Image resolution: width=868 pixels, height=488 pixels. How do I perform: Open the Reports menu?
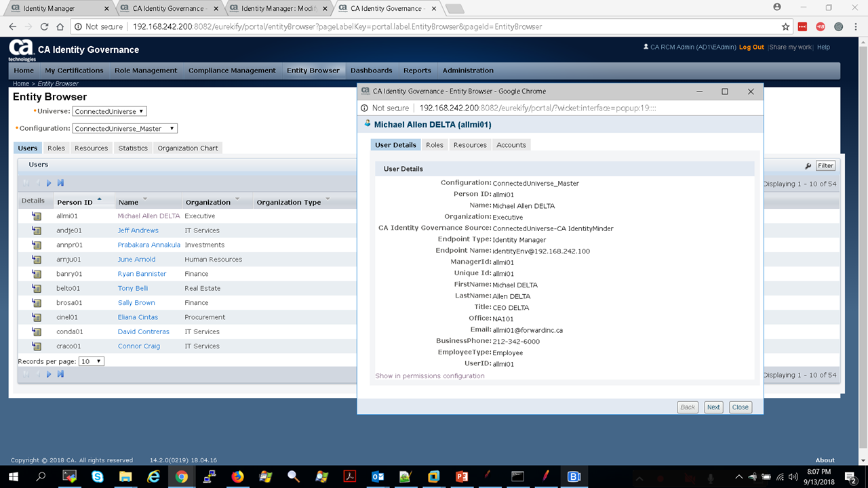[x=417, y=70]
